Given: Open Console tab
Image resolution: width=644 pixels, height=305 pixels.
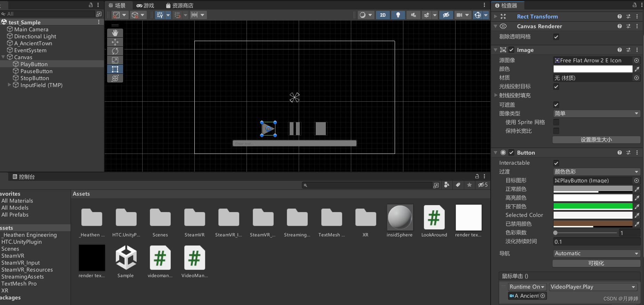Looking at the screenshot, I should pos(24,177).
